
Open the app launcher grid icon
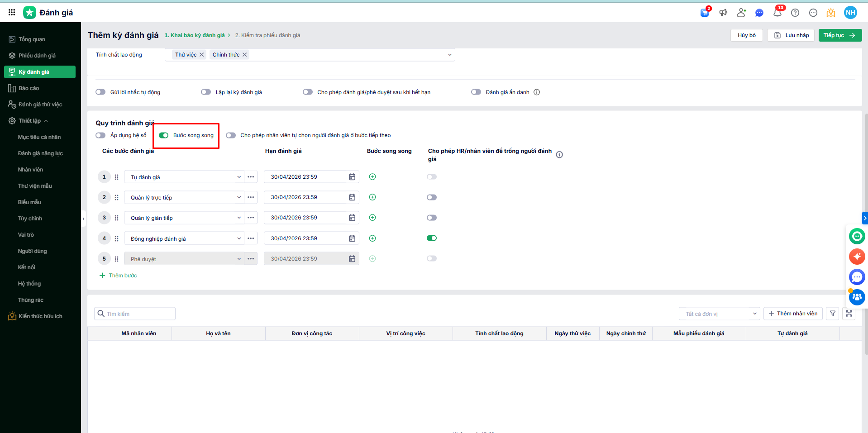[12, 13]
